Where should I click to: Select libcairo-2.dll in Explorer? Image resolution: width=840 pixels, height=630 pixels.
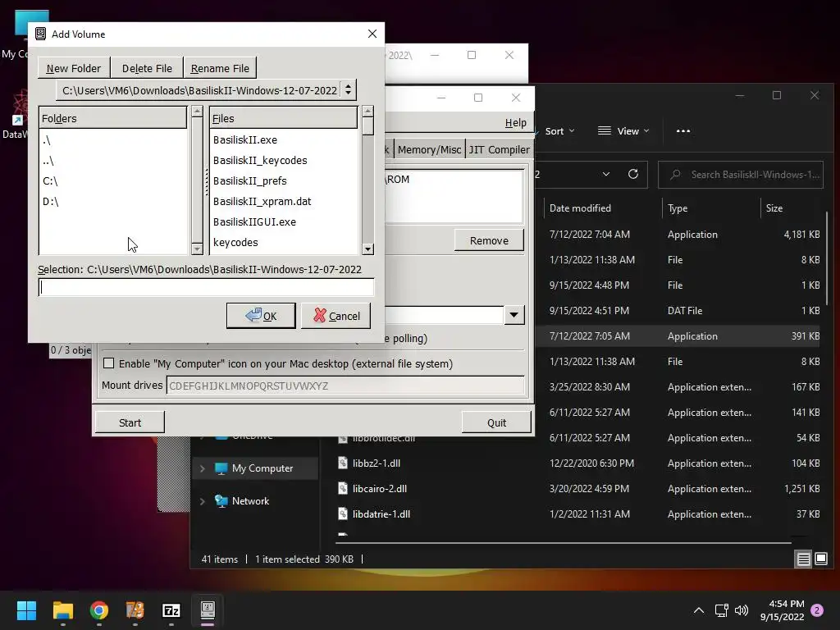[380, 489]
